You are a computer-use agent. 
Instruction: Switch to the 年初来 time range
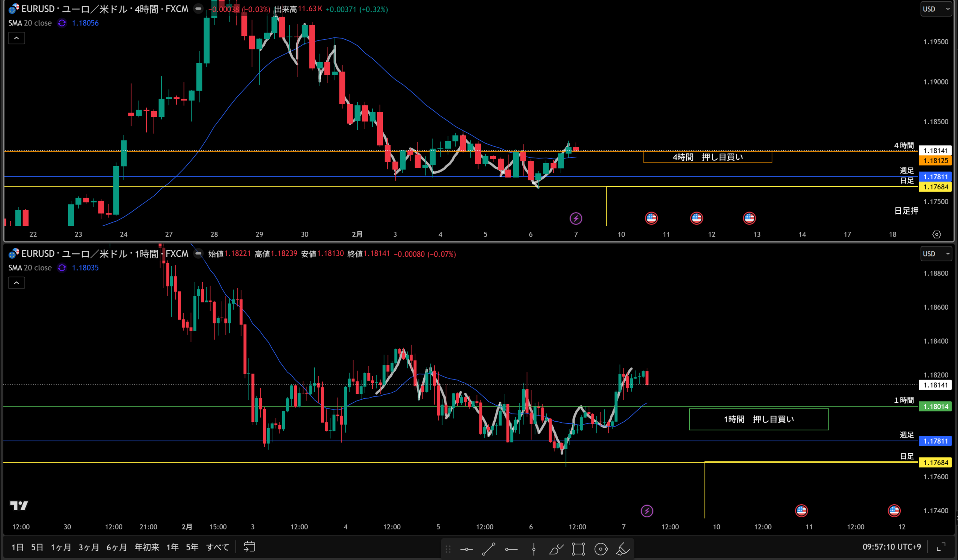click(147, 547)
